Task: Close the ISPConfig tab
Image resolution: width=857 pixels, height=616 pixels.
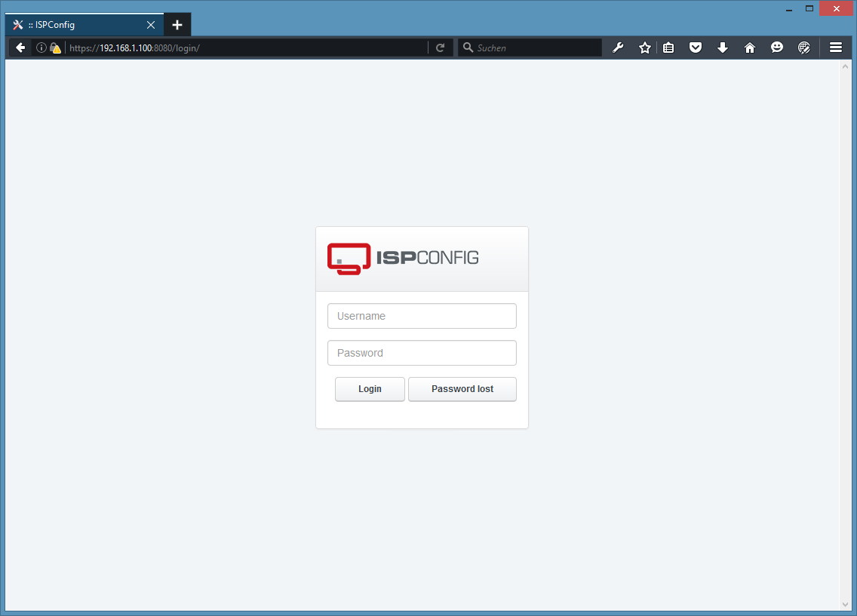Action: point(151,25)
